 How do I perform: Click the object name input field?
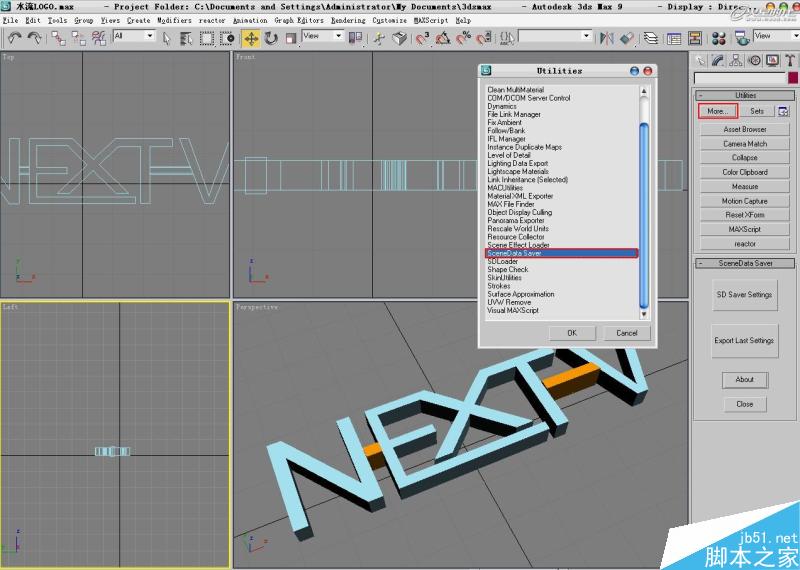pos(740,78)
